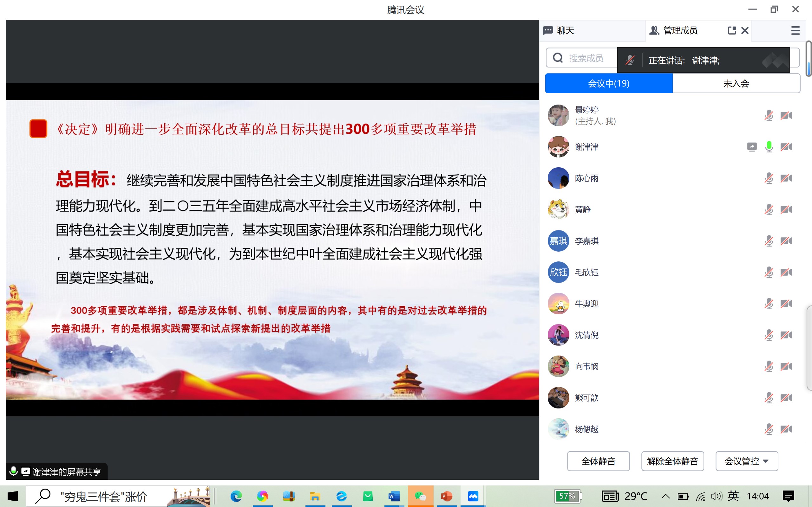Open the hamburger menu icon
The height and width of the screenshot is (507, 812).
(x=795, y=30)
